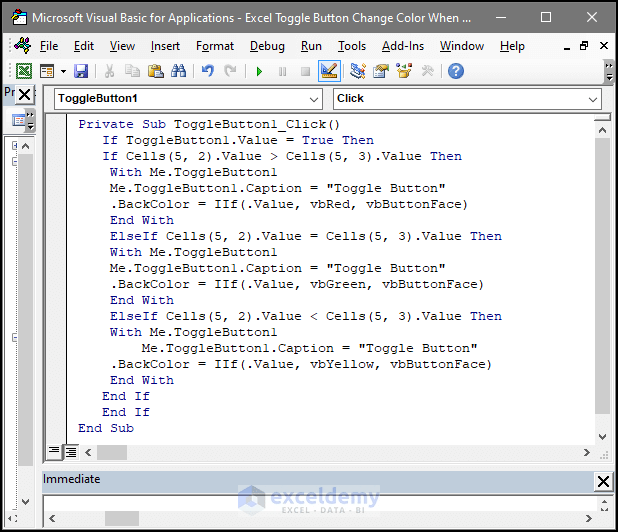Click 'Private Sub ToggleButton1_Click()' line
The width and height of the screenshot is (618, 532).
coord(209,125)
